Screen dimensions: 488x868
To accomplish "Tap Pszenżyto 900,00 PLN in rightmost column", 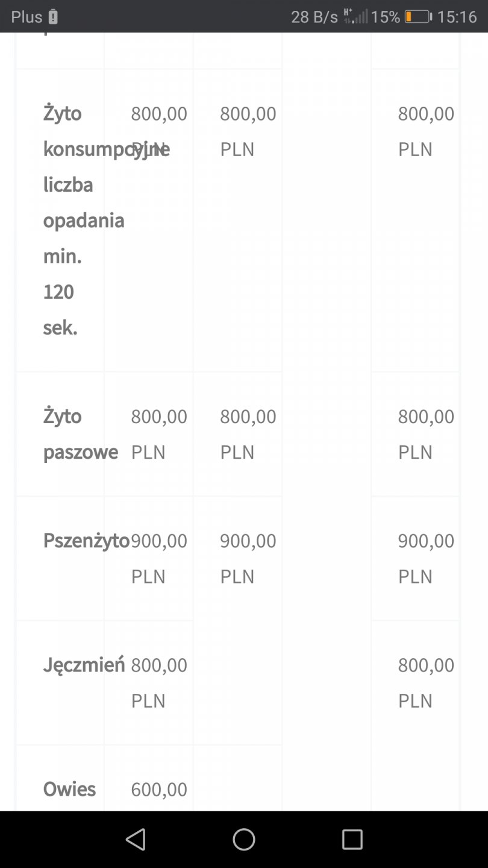I will [x=425, y=558].
